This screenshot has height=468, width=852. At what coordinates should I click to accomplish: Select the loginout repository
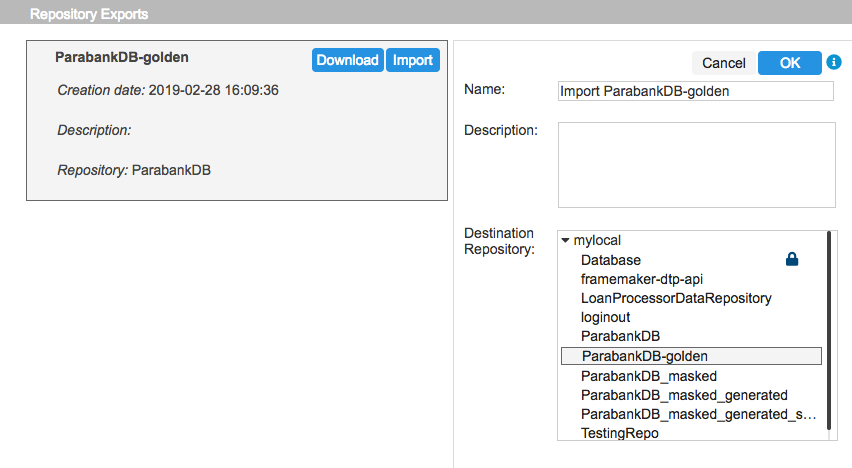605,317
